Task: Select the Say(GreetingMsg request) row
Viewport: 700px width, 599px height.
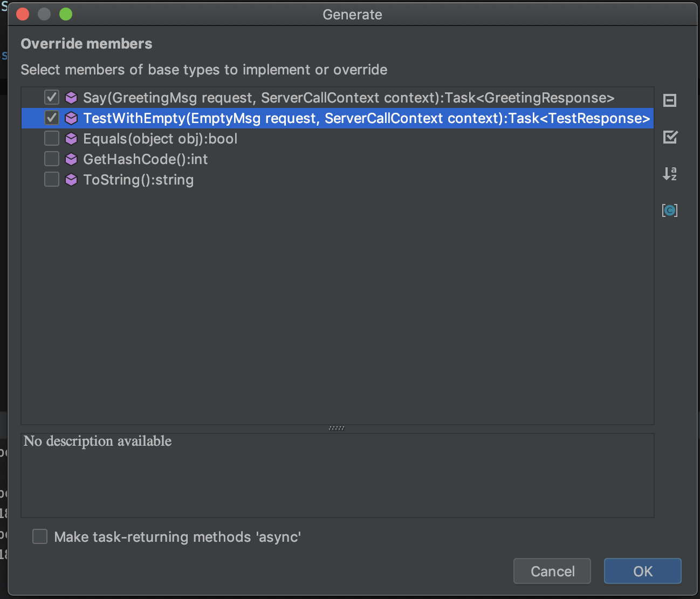Action: click(x=348, y=98)
